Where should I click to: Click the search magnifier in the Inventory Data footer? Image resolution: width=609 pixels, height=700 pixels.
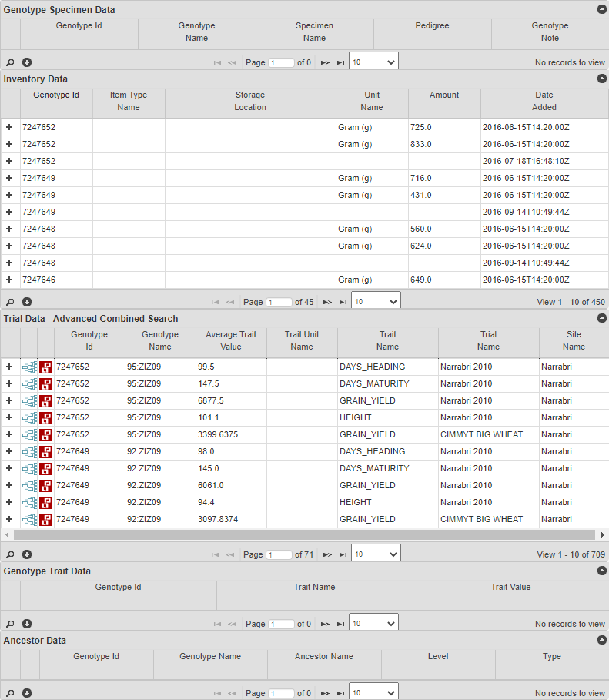tap(10, 302)
